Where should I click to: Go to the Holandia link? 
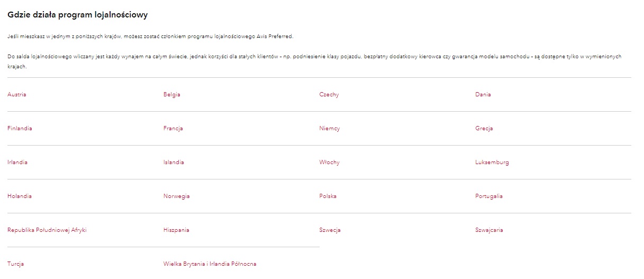pyautogui.click(x=20, y=196)
